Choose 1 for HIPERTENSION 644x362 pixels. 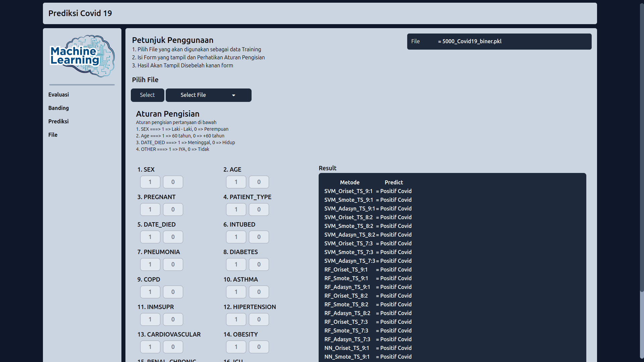[236, 319]
